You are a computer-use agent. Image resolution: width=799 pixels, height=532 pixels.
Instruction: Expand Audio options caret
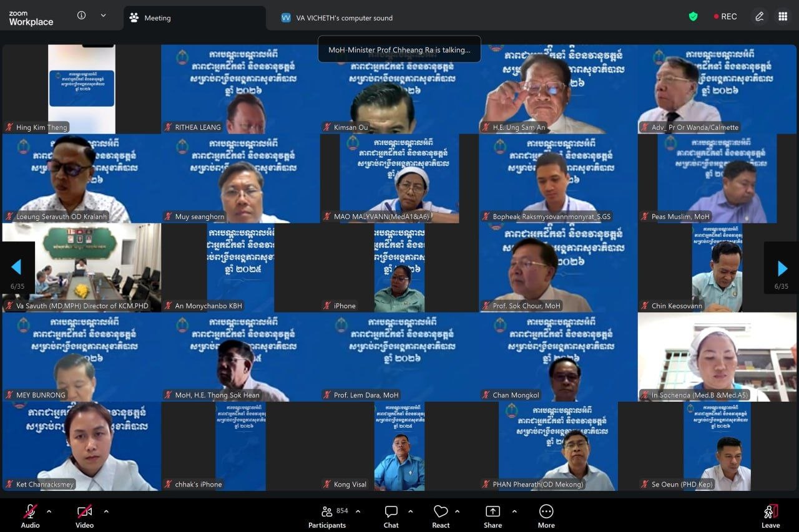coord(49,511)
